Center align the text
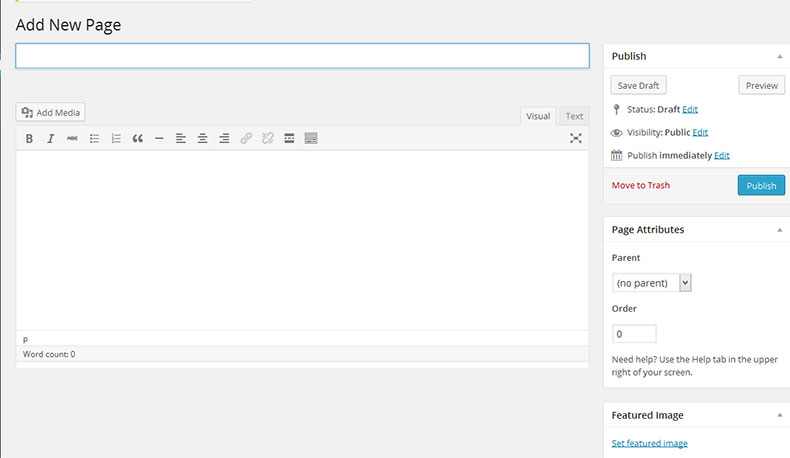Viewport: 790px width, 458px height. click(202, 139)
